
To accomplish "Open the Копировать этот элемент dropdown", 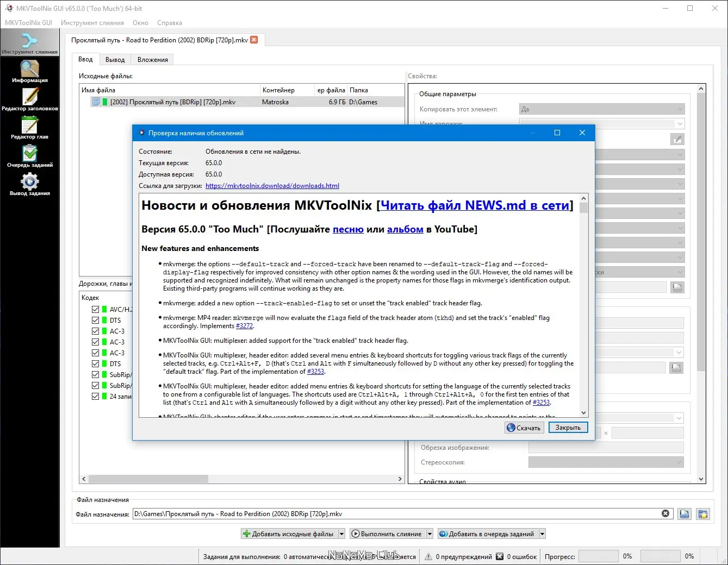I will (602, 109).
